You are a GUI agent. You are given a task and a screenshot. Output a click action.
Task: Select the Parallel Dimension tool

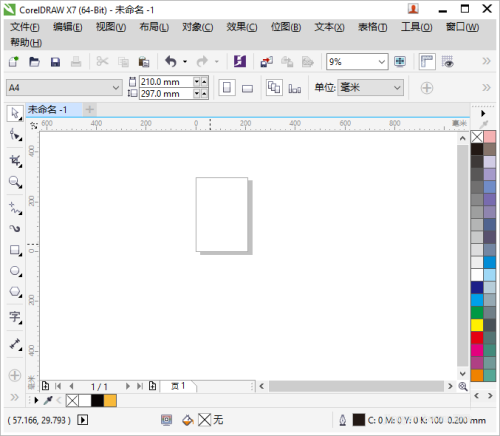coord(15,344)
